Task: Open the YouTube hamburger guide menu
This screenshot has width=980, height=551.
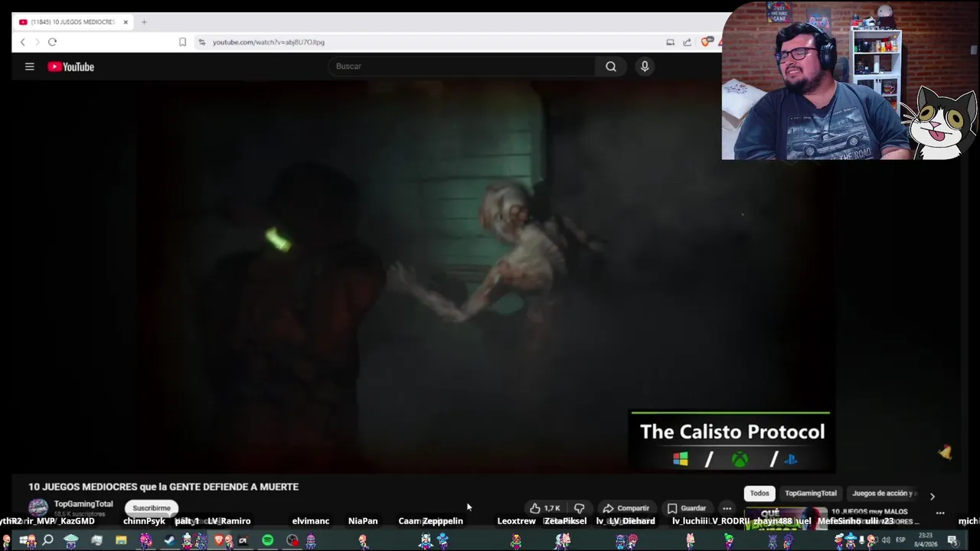Action: pyautogui.click(x=30, y=67)
